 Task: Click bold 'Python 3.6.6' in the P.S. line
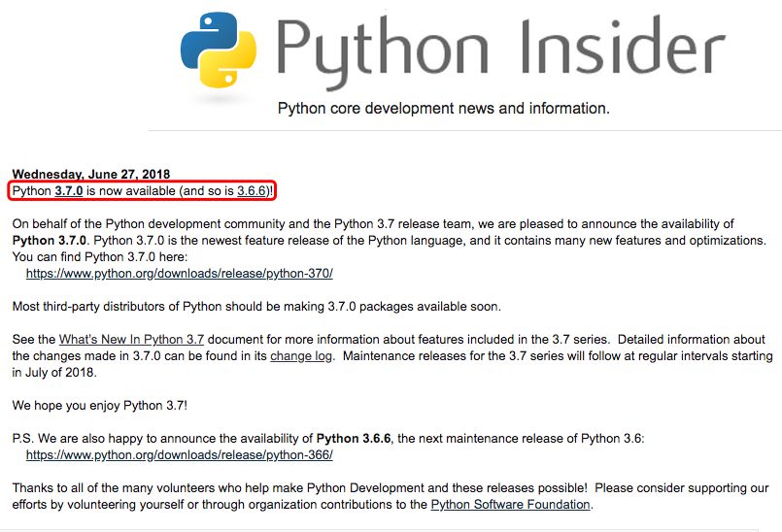pos(354,439)
